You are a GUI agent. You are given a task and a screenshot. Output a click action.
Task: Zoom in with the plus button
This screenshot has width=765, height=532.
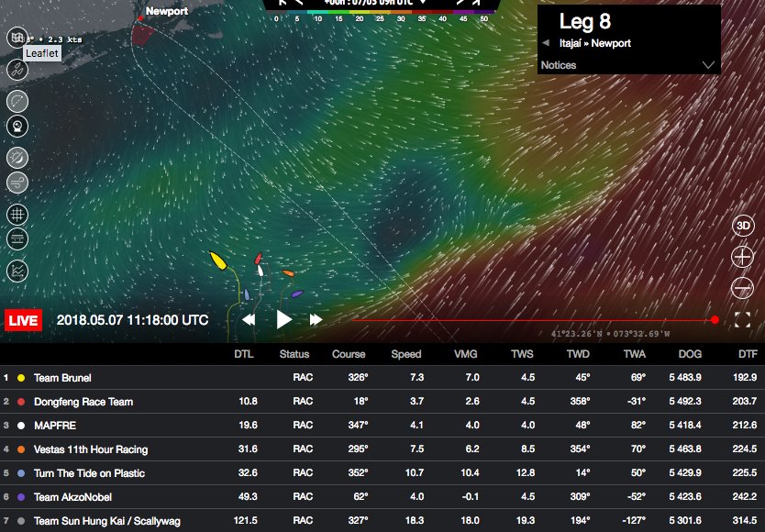[743, 257]
